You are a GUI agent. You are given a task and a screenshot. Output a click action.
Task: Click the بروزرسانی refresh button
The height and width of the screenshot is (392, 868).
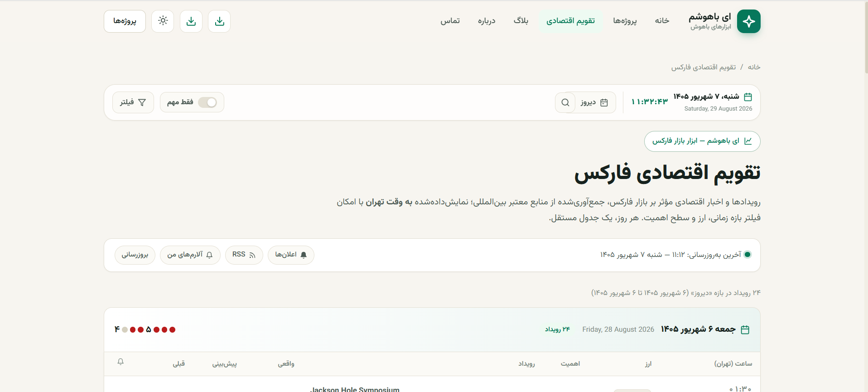click(135, 255)
